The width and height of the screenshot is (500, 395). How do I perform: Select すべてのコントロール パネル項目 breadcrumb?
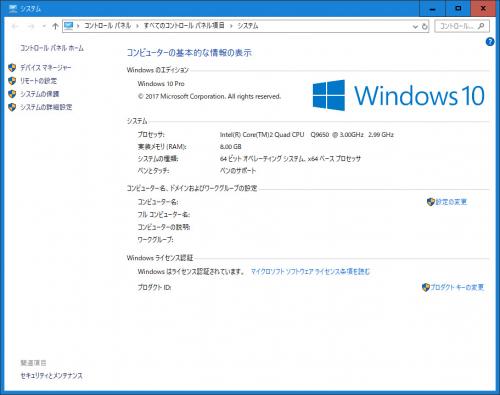coord(184,26)
